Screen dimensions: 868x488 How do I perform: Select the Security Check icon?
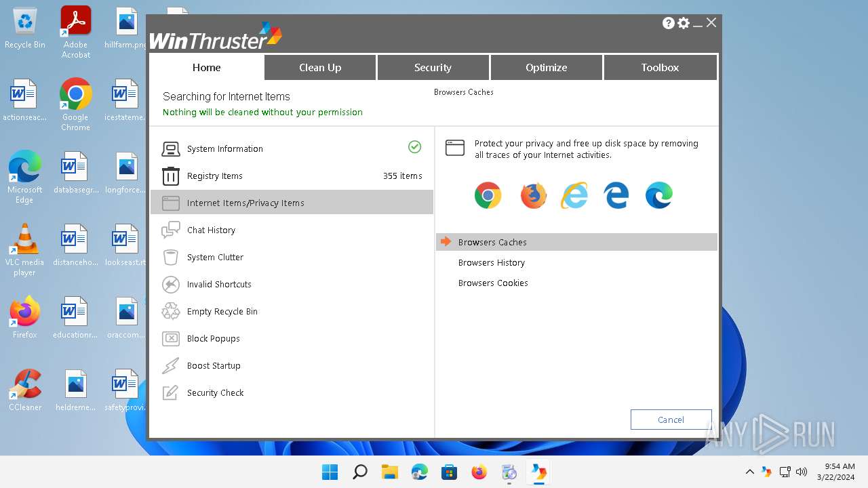click(171, 393)
